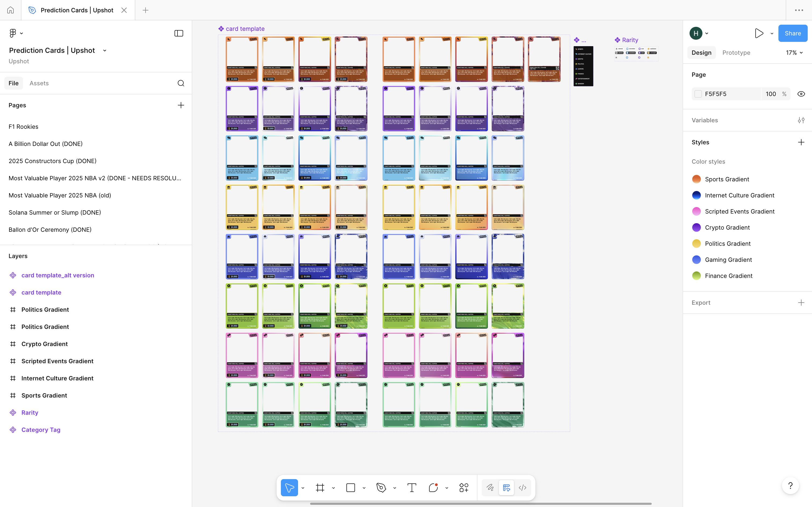The height and width of the screenshot is (507, 812).
Task: Open variables settings icon
Action: click(x=801, y=120)
